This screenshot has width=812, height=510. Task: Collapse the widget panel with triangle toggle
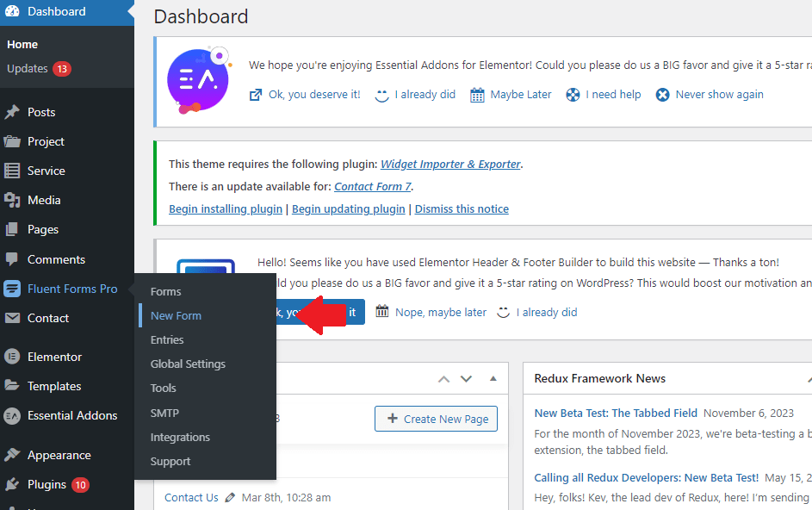pos(493,378)
